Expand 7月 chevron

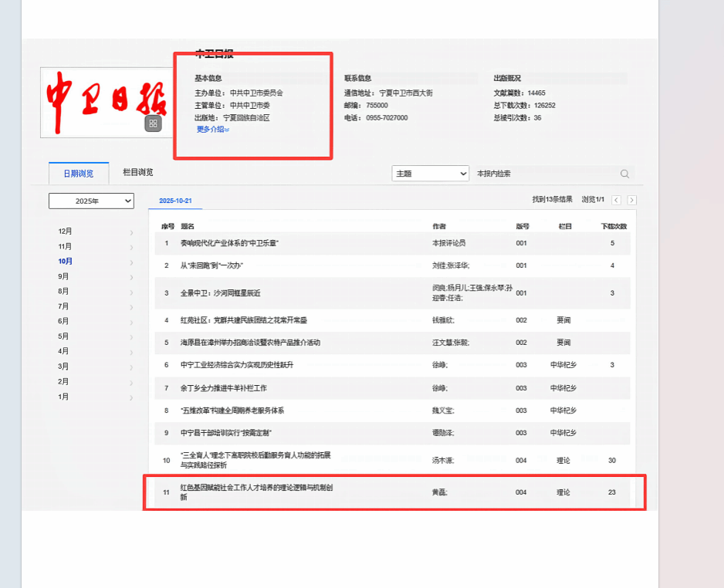(x=131, y=307)
